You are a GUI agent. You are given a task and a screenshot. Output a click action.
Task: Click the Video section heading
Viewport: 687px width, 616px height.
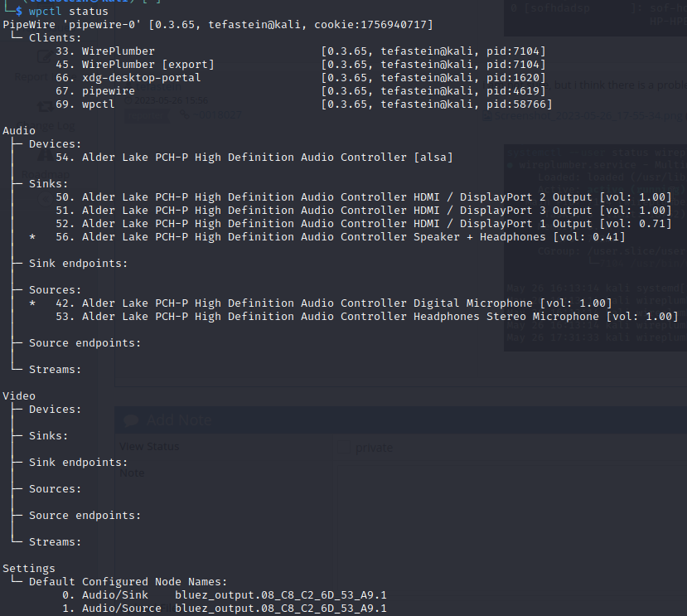tap(19, 396)
